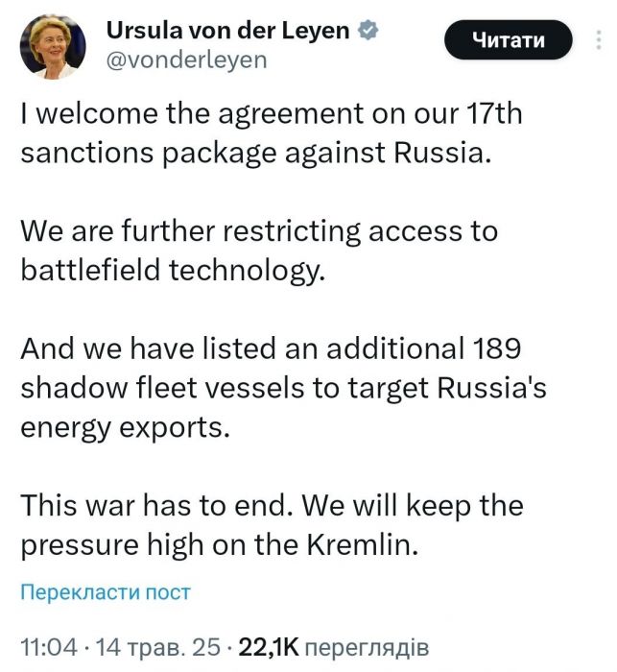Click the 'listed an additional 189' line

271,348
